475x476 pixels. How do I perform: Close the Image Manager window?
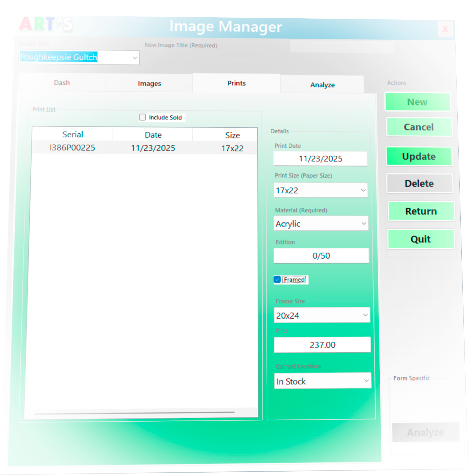click(x=445, y=29)
